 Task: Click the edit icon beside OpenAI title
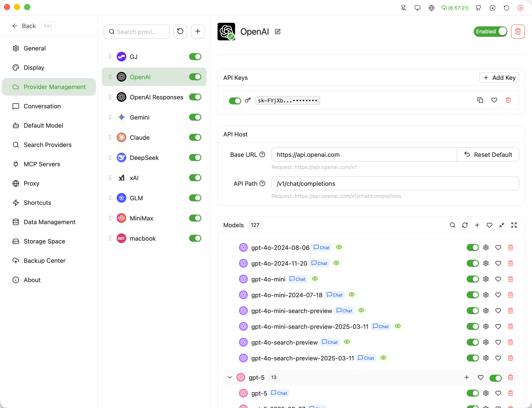point(278,32)
